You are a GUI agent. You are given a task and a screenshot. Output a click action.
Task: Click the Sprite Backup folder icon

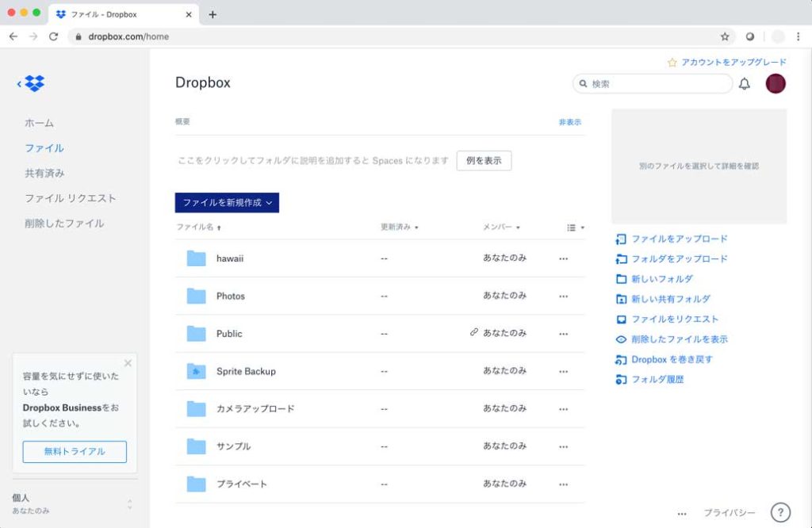pyautogui.click(x=196, y=371)
